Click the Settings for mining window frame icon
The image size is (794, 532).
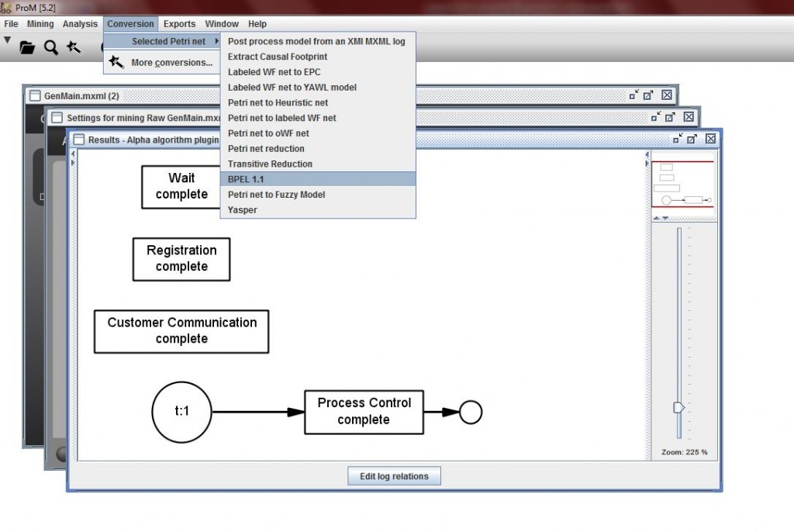[x=57, y=118]
